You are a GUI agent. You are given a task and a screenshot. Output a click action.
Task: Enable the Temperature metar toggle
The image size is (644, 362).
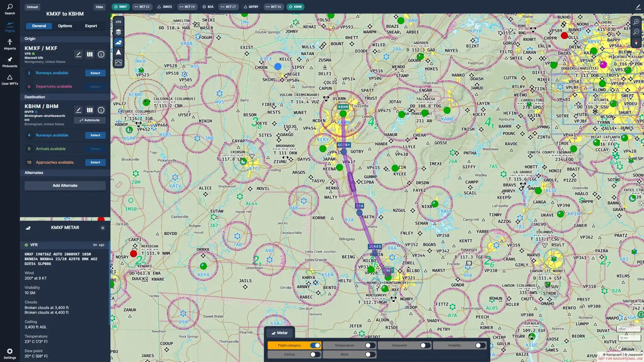[x=370, y=345]
